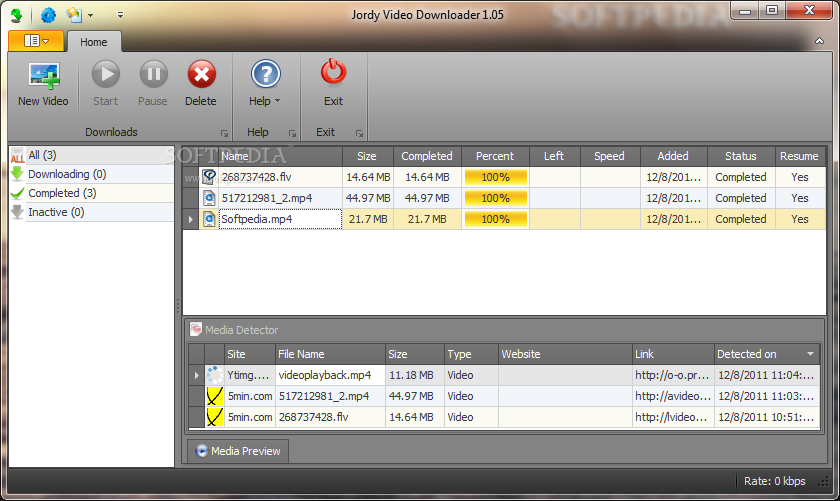Click the Media Preview disc icon

(x=202, y=451)
